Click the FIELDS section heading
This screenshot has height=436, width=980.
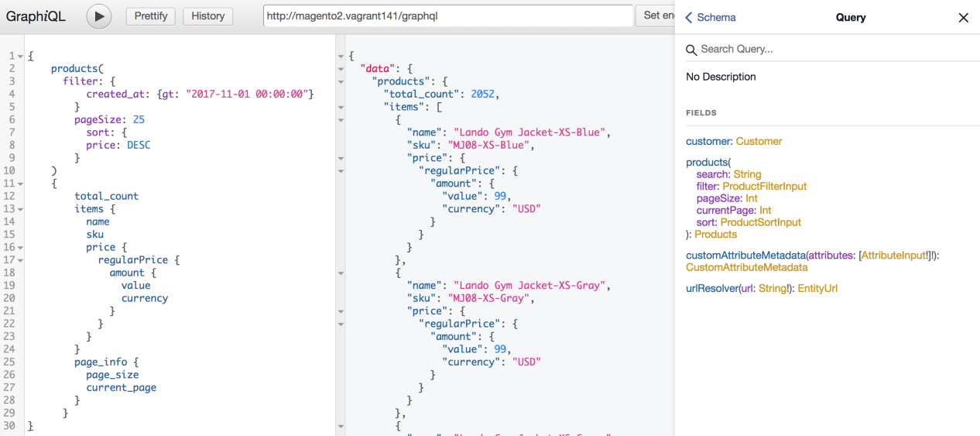(x=701, y=113)
